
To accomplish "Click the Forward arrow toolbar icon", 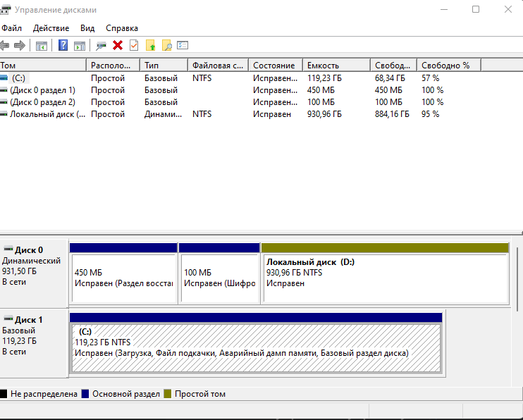I will (x=20, y=45).
